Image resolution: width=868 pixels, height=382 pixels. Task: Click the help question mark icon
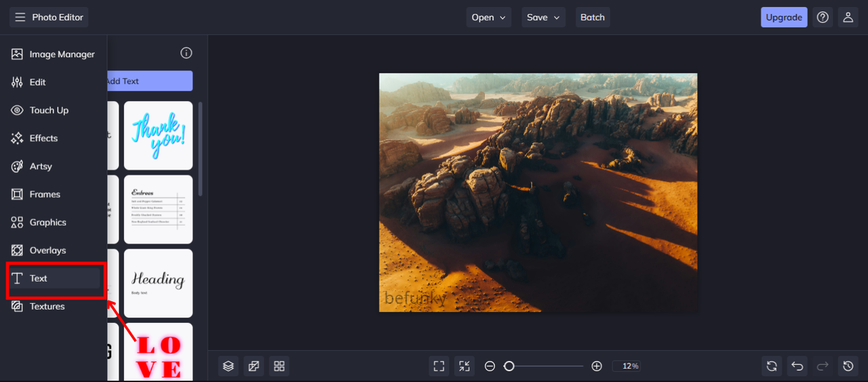[x=823, y=17]
